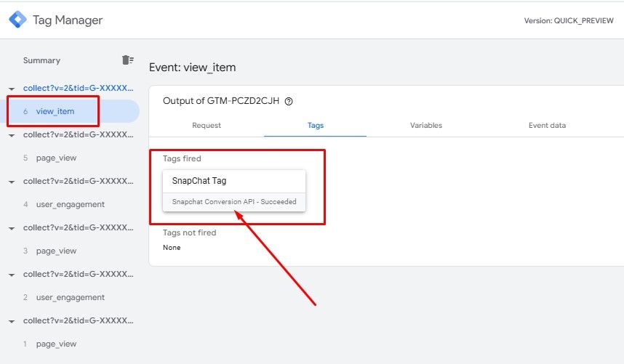Collapse the fifth collect request group arrow
624x364 pixels.
[12, 275]
